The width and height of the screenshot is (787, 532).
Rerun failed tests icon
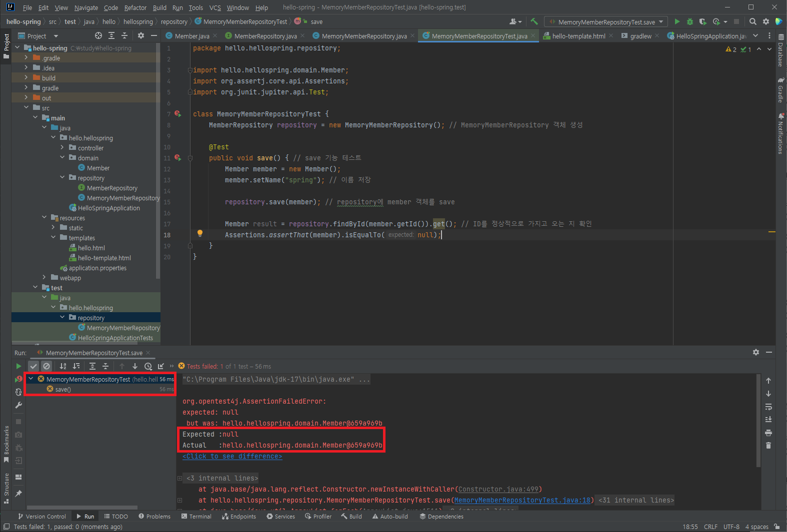18,379
